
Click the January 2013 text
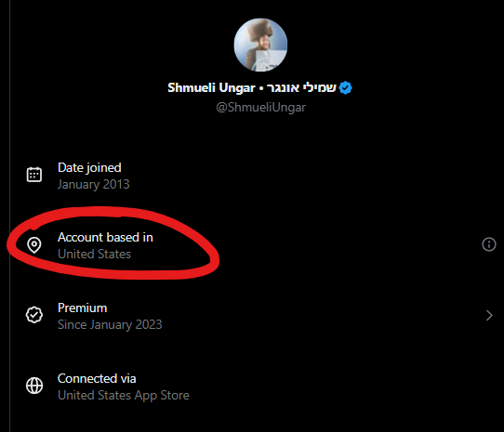[x=94, y=184]
